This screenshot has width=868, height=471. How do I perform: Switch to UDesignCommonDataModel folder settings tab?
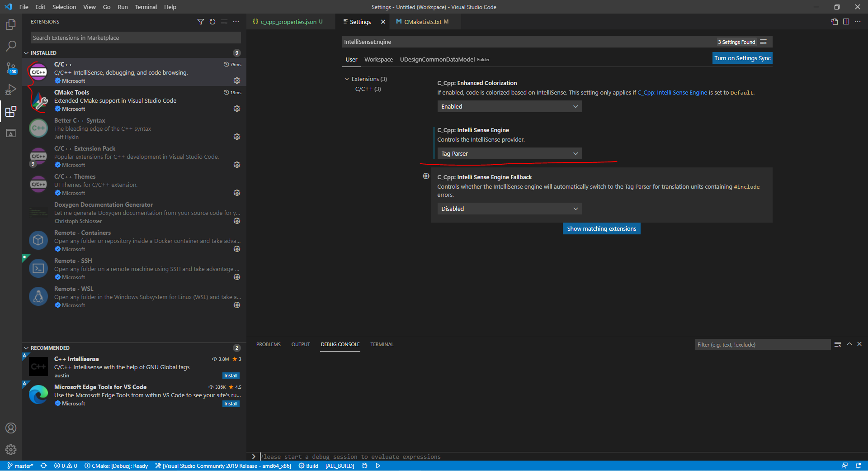pyautogui.click(x=444, y=59)
